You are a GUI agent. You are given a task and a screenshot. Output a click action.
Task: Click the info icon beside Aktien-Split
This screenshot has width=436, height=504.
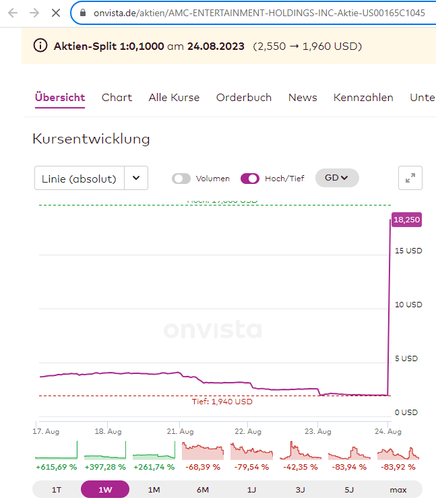(40, 45)
